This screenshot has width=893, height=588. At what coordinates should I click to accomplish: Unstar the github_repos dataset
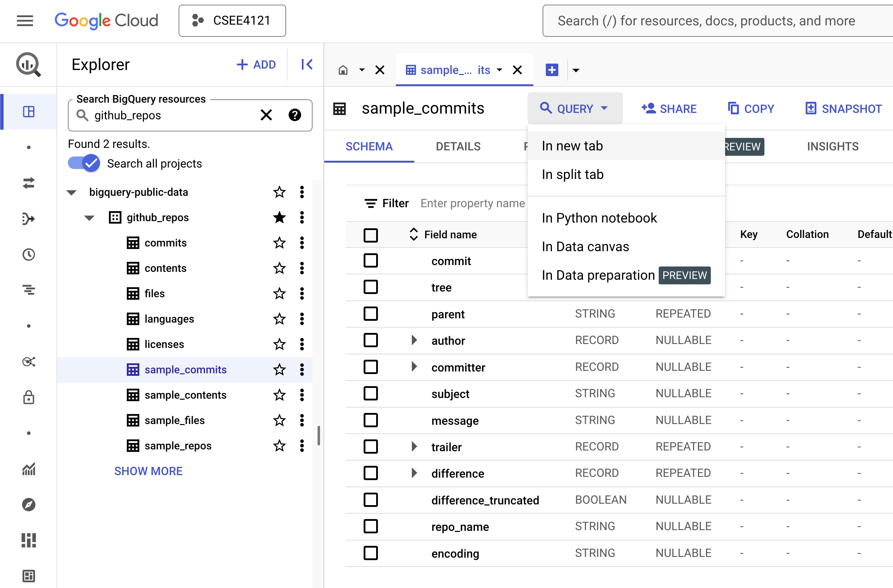[x=279, y=218]
